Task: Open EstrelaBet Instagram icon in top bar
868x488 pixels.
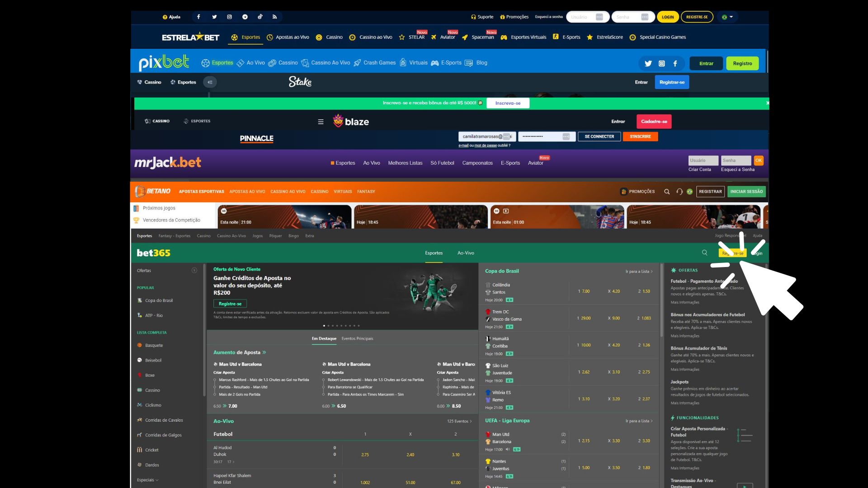Action: [229, 17]
